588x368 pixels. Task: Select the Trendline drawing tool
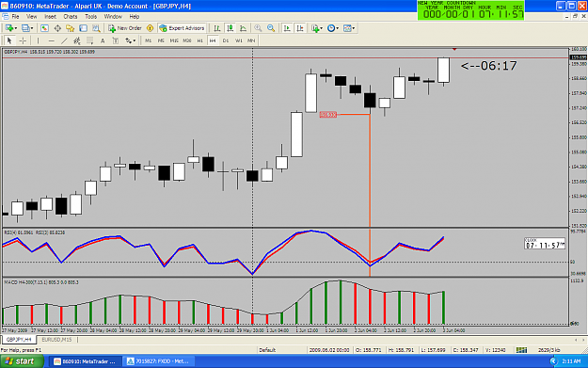(x=64, y=40)
